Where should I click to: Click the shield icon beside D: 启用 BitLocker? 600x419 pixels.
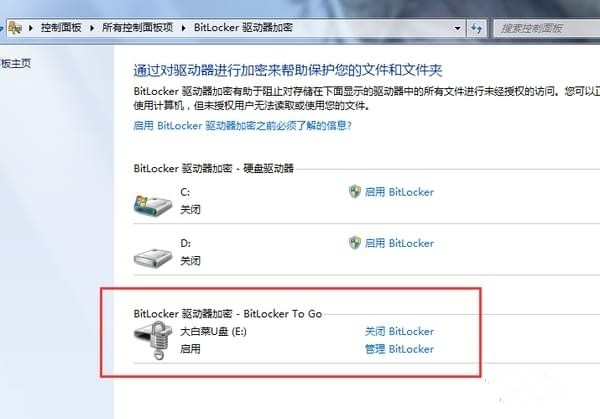[355, 243]
